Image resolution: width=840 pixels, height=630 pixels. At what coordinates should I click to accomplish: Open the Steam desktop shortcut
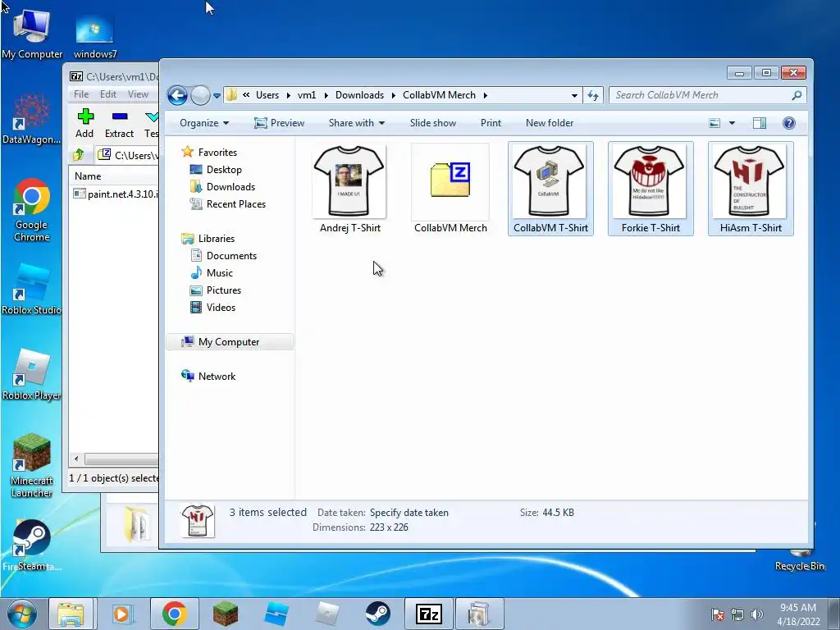click(32, 545)
